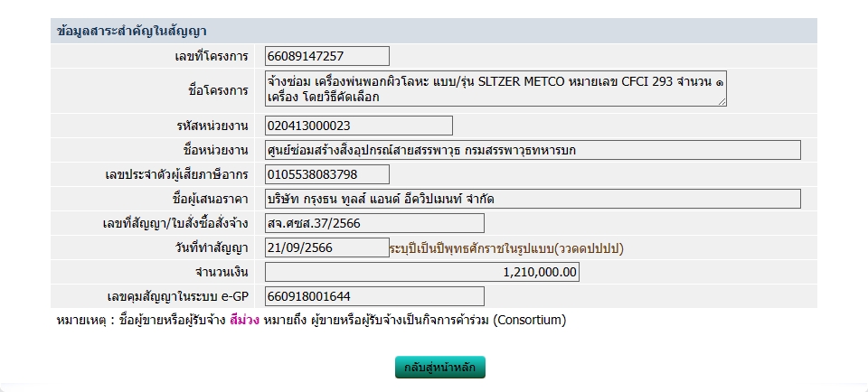Click the tax ID field 0105538083798
868x392 pixels.
coord(327,174)
